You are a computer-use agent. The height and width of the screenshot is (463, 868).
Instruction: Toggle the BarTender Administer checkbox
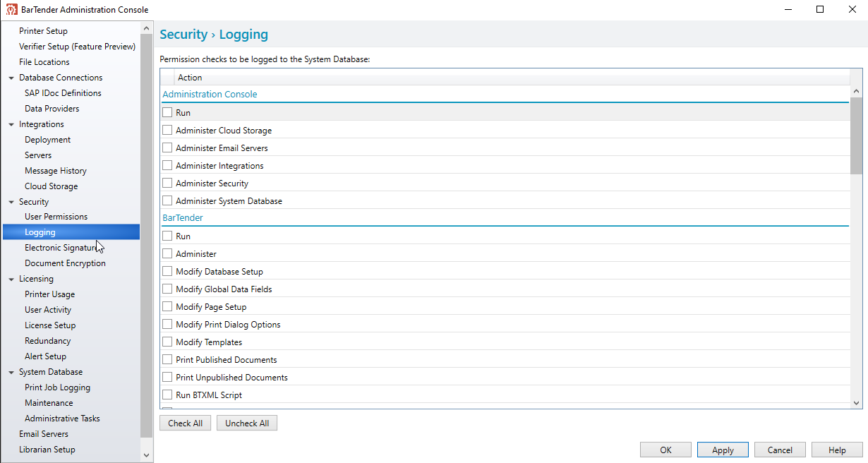[x=167, y=253]
